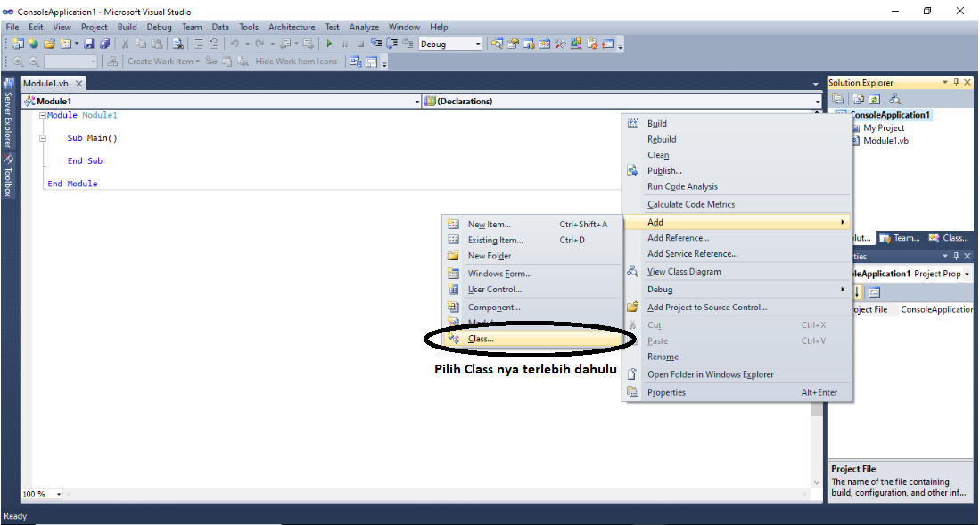Open the Analyze menu
The width and height of the screenshot is (980, 525).
point(365,27)
